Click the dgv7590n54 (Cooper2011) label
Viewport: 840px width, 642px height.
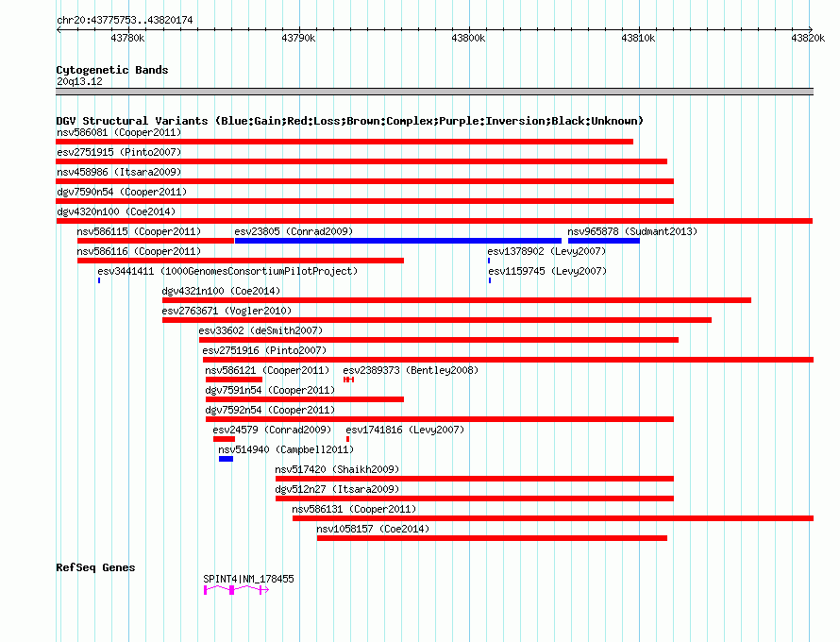(122, 192)
